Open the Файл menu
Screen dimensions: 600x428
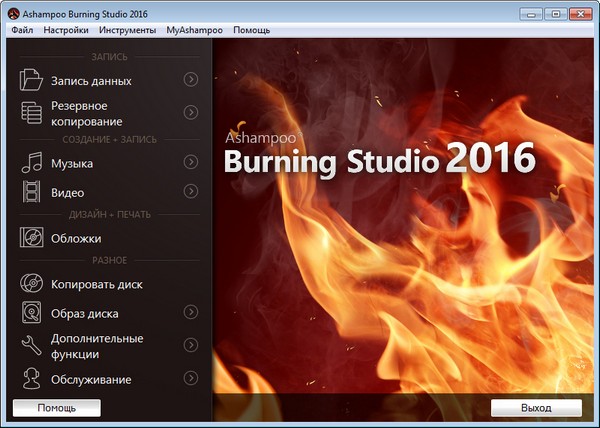point(22,31)
